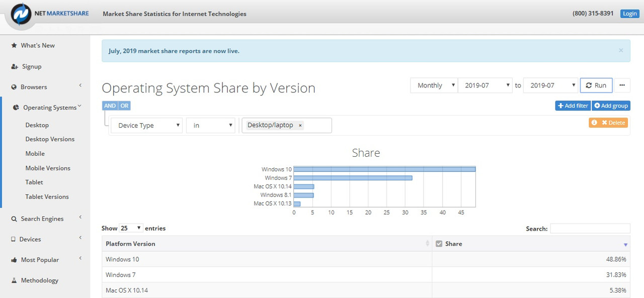Screen dimensions: 644x298
Task: Click into the table Search field
Action: (590, 229)
